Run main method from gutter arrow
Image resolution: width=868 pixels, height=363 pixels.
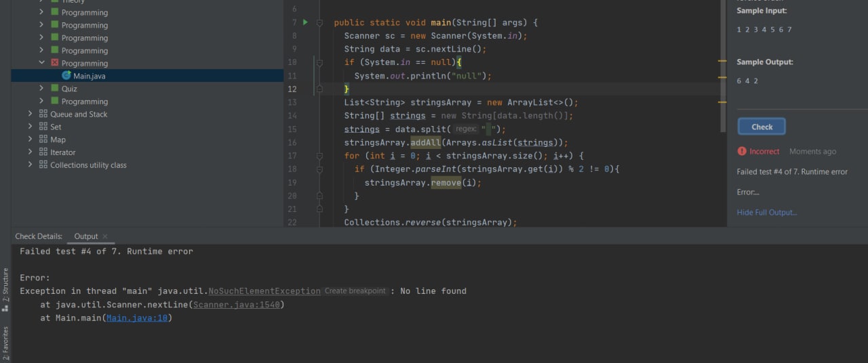305,22
